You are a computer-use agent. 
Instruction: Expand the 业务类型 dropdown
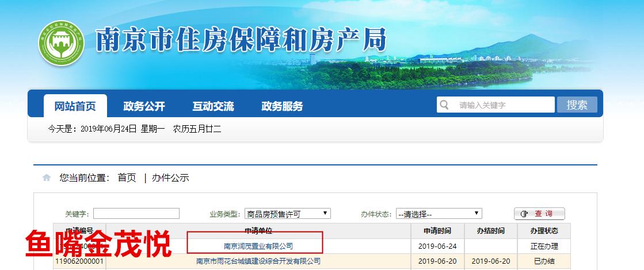click(x=288, y=214)
